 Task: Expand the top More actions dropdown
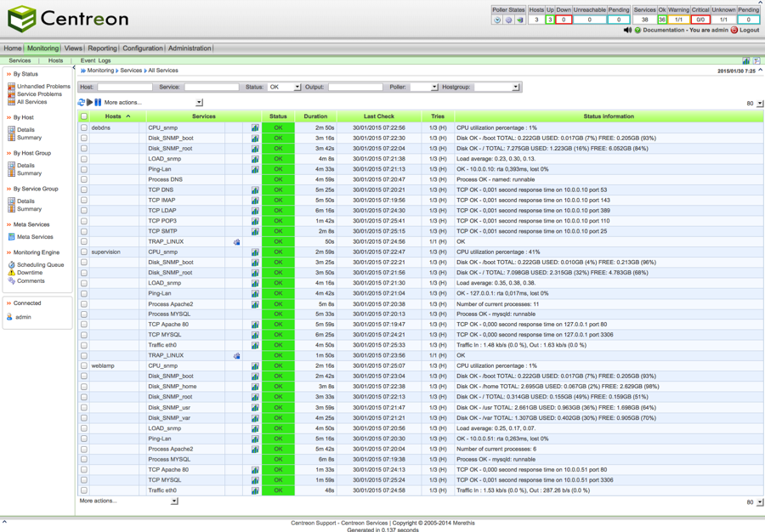pyautogui.click(x=199, y=102)
